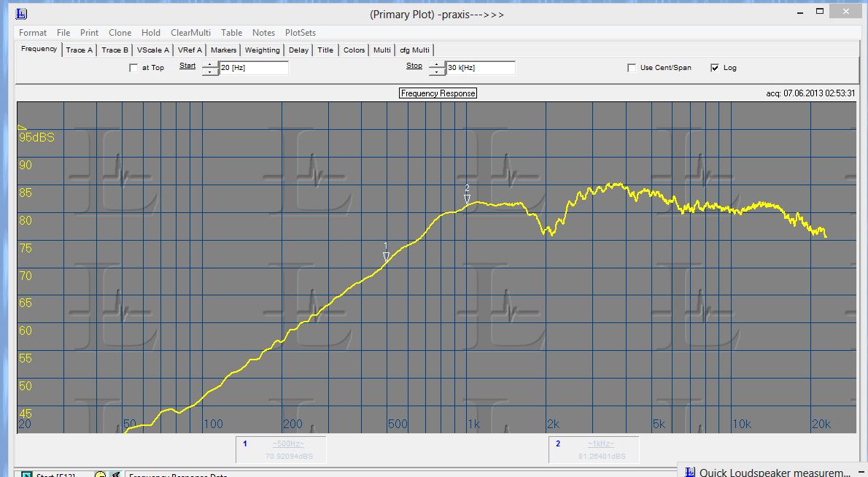Switch to the Trace B tab
The image size is (868, 477).
115,50
